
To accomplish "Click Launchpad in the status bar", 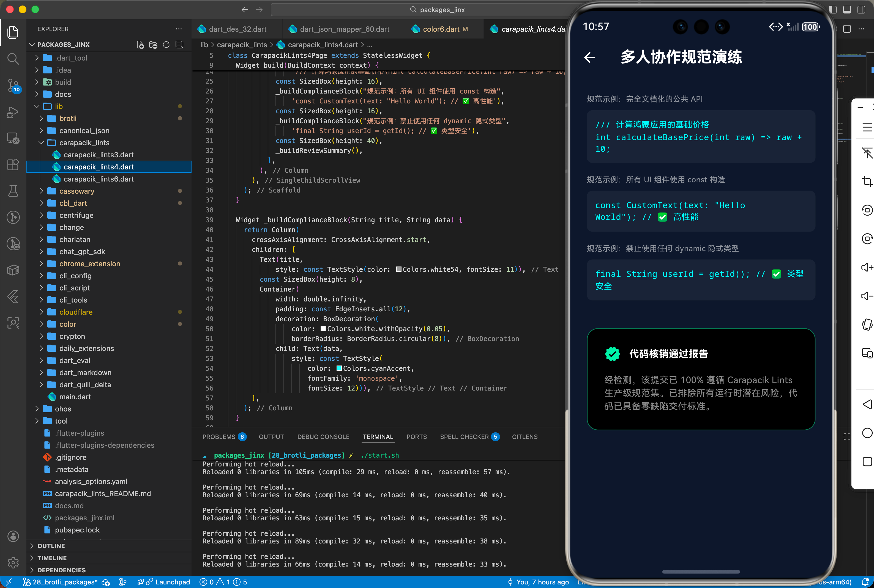I will tap(172, 582).
